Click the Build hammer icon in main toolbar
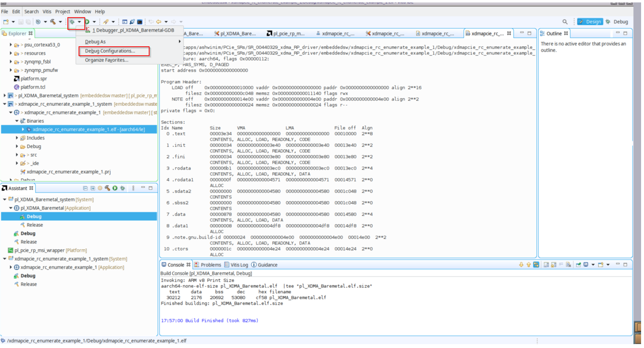 [x=53, y=22]
